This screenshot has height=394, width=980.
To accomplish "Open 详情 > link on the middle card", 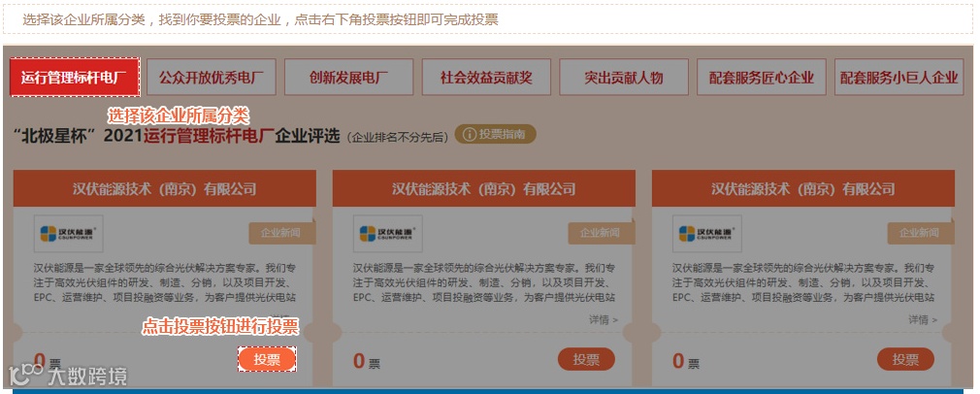I will (604, 319).
